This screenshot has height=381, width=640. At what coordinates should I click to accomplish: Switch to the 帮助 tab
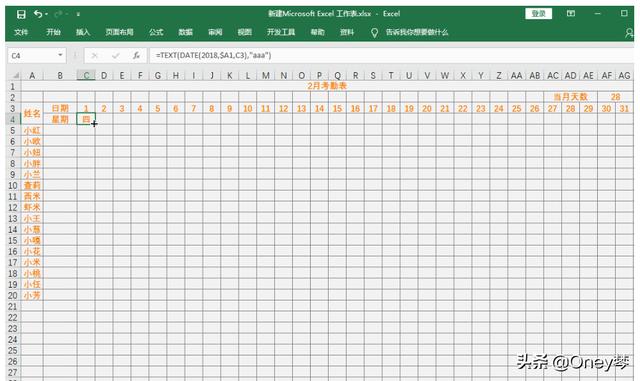(x=318, y=32)
